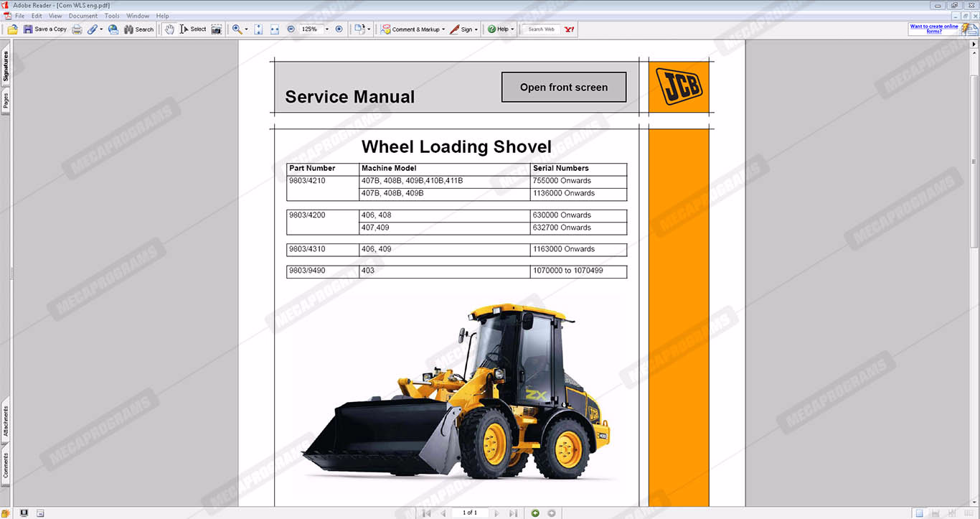980x519 pixels.
Task: Open the Signatures side panel tab
Action: click(6, 66)
